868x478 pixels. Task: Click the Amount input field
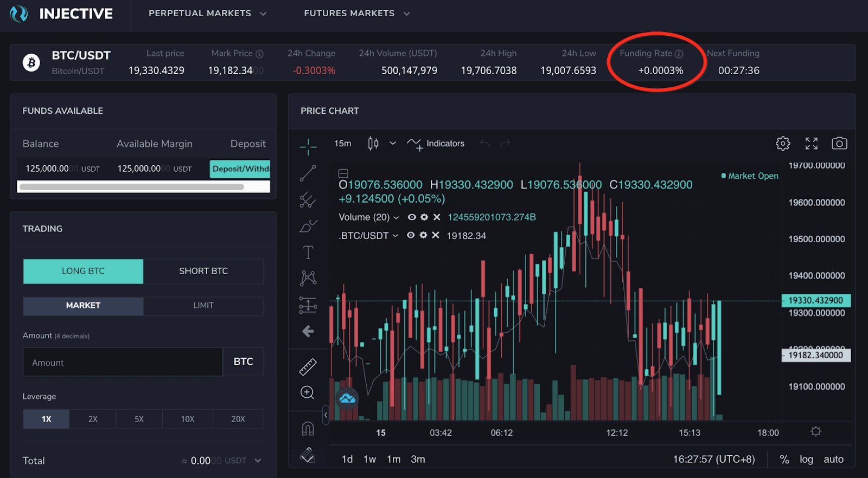123,363
